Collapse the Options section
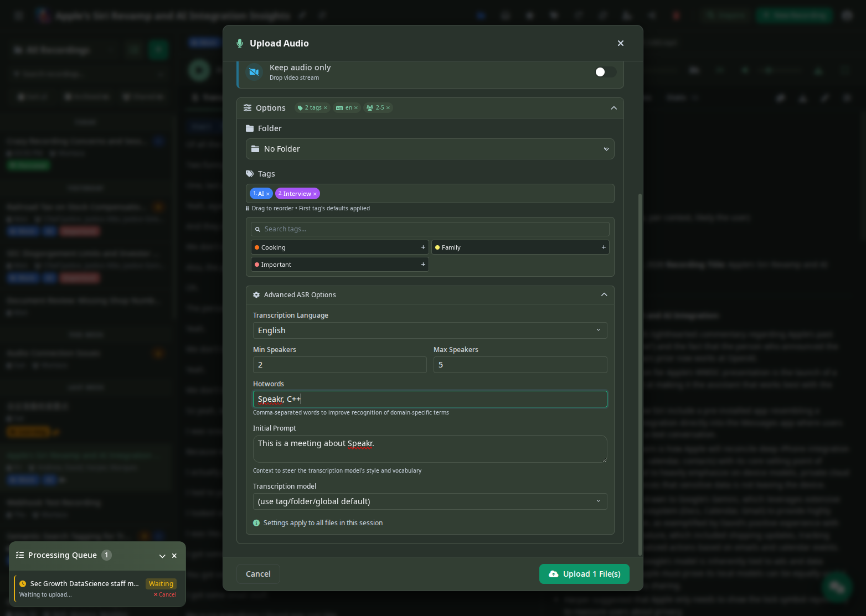Screen dimensions: 866x616 (x=614, y=108)
